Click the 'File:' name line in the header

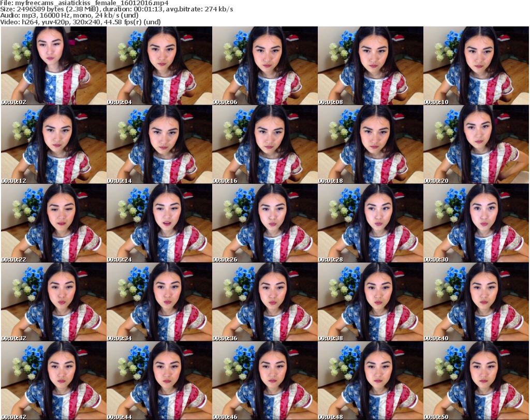[84, 3]
